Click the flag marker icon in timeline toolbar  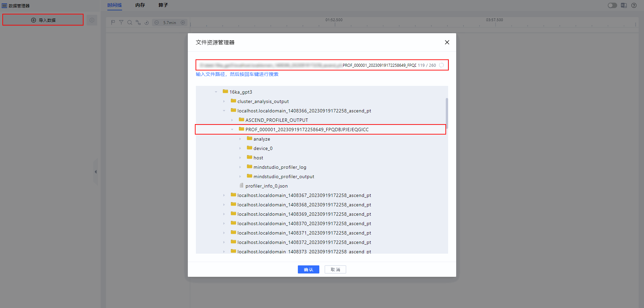113,22
